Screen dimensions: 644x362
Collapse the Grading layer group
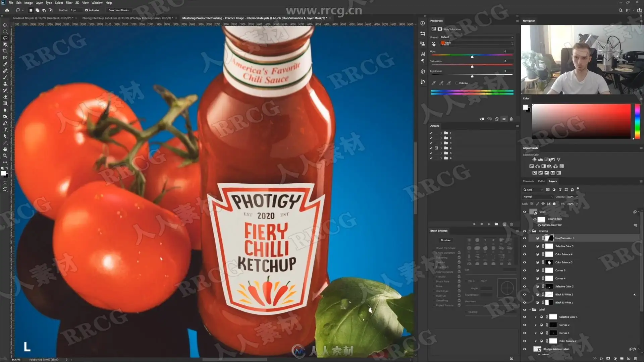(x=530, y=231)
